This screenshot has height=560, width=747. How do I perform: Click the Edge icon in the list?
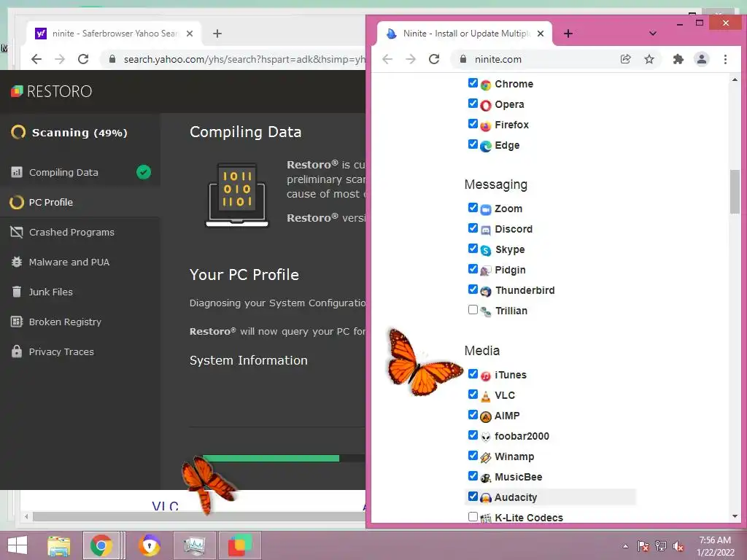pyautogui.click(x=485, y=146)
